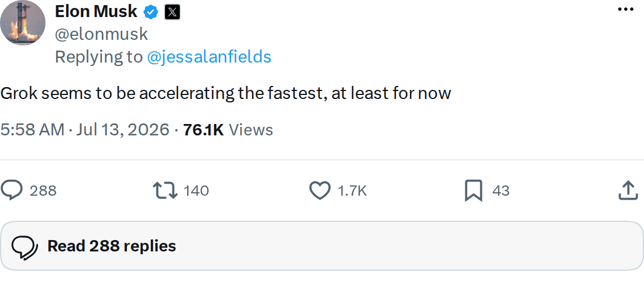Image resolution: width=644 pixels, height=281 pixels.
Task: Open the @jessalanfields mention link
Action: (x=209, y=57)
